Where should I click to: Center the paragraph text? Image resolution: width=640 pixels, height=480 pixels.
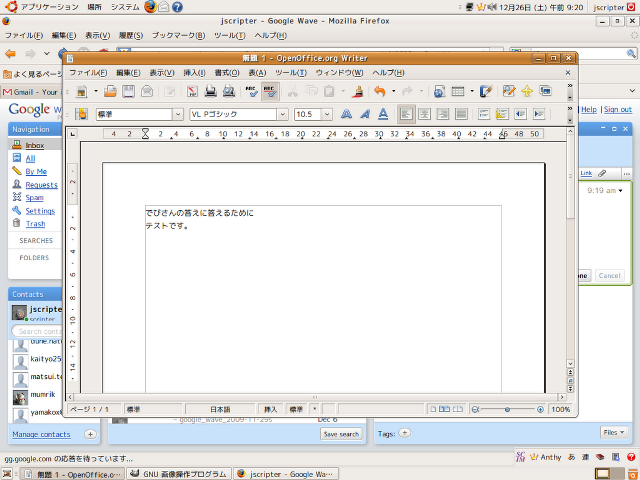tap(424, 114)
